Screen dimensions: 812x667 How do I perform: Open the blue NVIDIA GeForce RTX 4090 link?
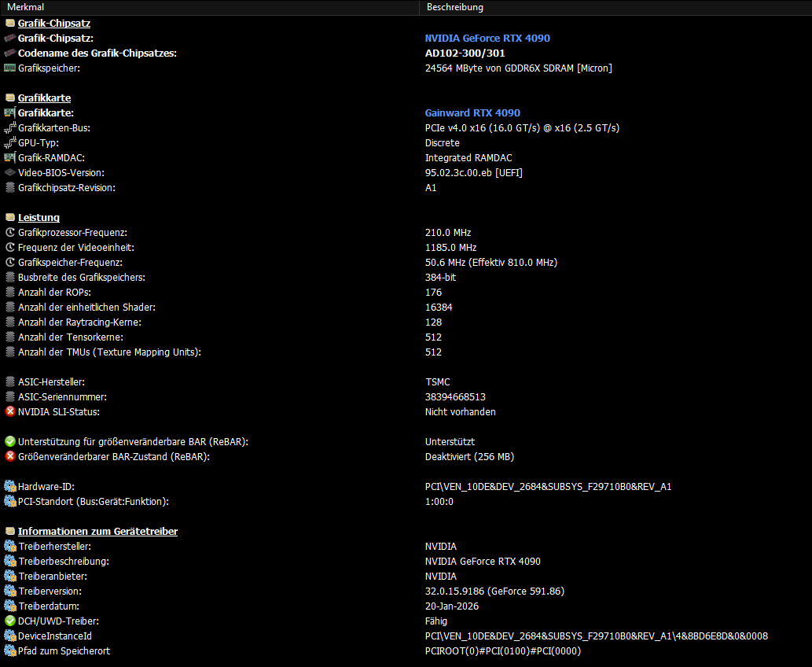click(487, 38)
